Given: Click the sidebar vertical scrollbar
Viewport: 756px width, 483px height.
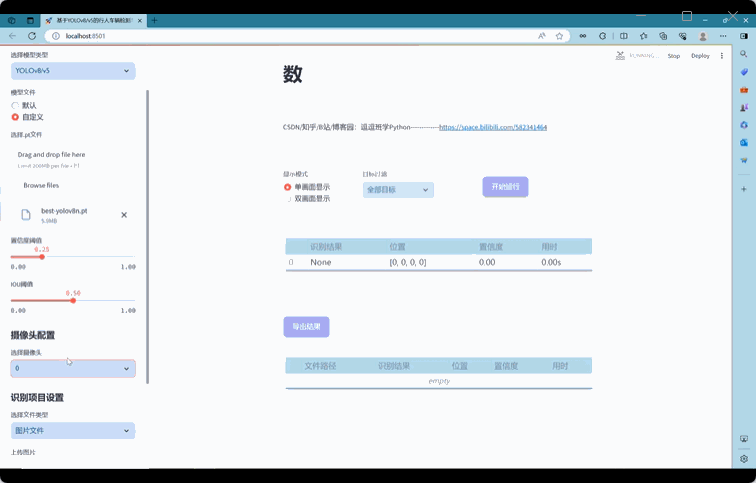Looking at the screenshot, I should 148,237.
